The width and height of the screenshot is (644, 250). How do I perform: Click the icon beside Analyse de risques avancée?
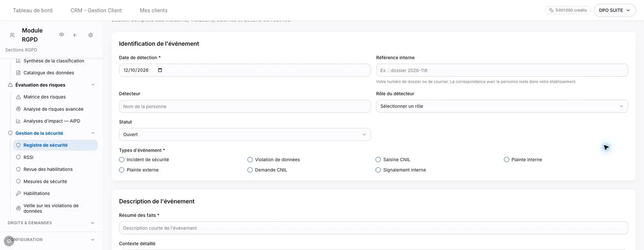18,109
